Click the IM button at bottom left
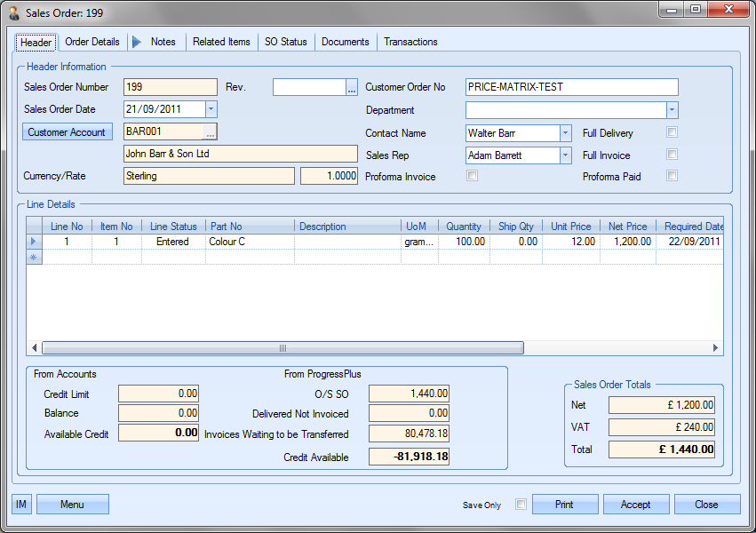The height and width of the screenshot is (533, 756). tap(21, 505)
